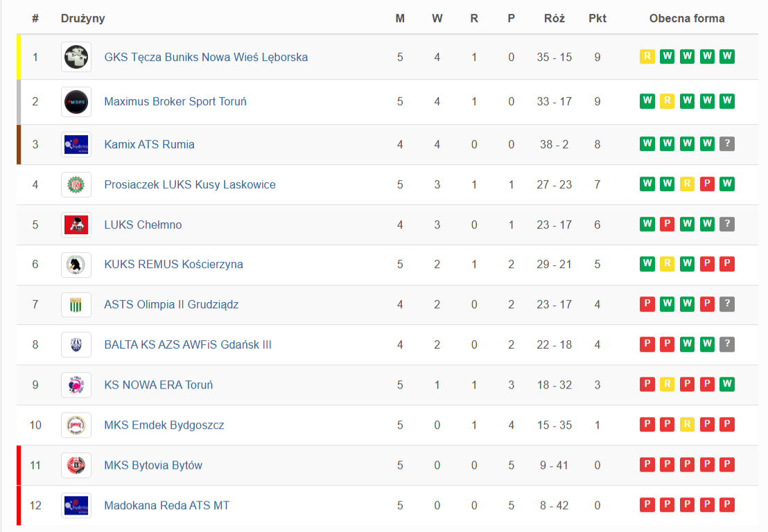The height and width of the screenshot is (532, 768).
Task: Open Kamix ATS Rumia team link
Action: click(x=149, y=144)
